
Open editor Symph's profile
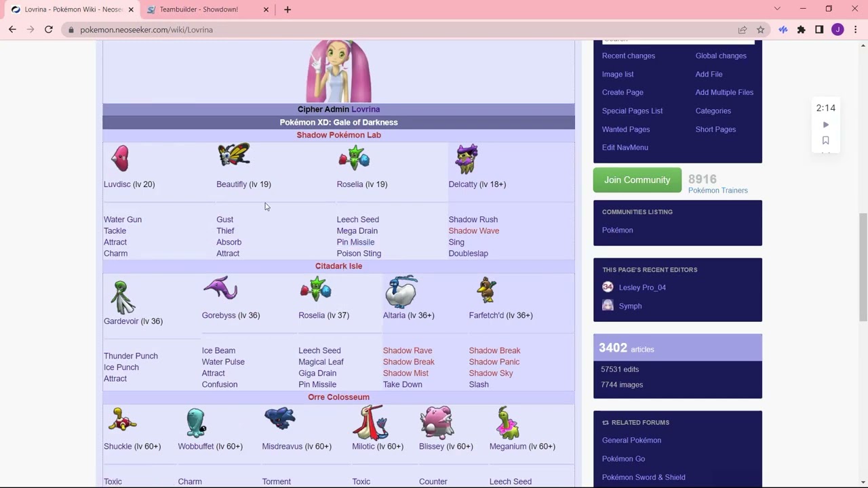pos(630,306)
